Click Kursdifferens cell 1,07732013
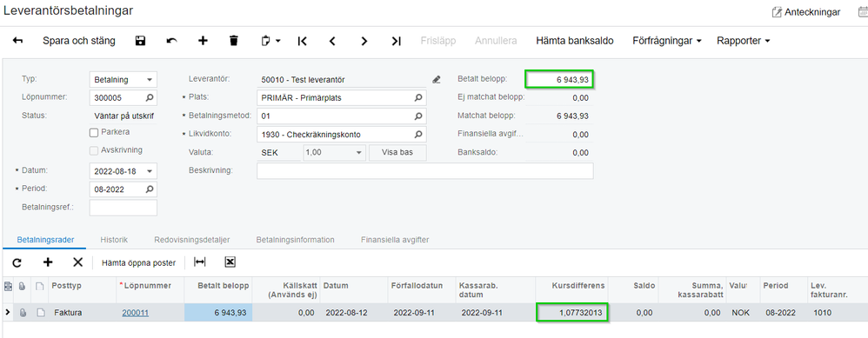 [x=571, y=313]
